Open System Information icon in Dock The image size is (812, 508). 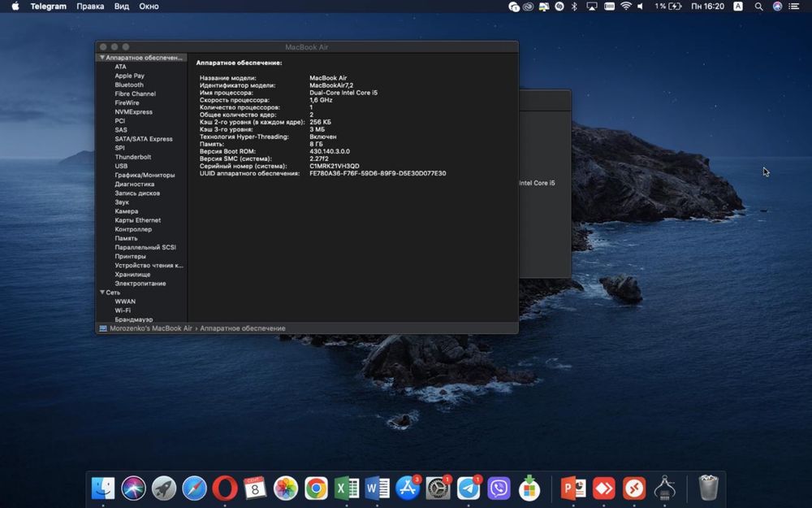click(665, 488)
